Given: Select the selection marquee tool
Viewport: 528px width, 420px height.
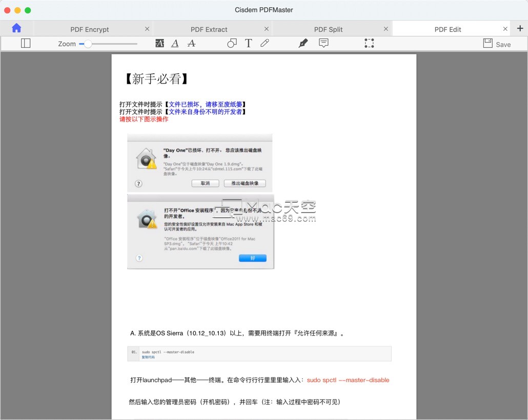Looking at the screenshot, I should click(x=369, y=43).
